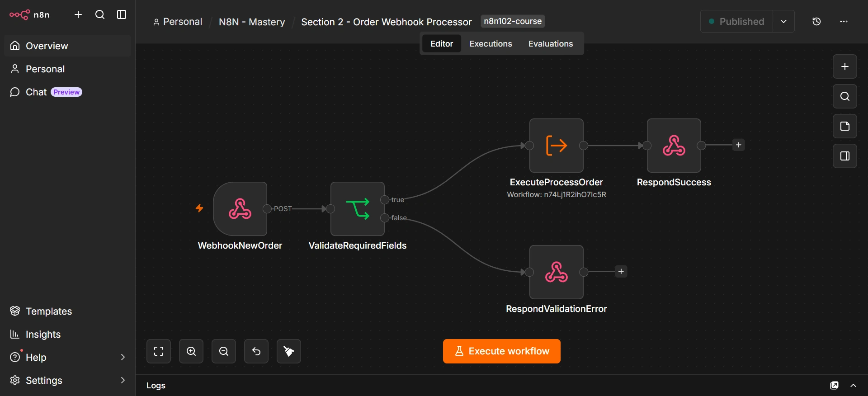Click the tidy up nodes icon
Image resolution: width=868 pixels, height=396 pixels.
click(x=289, y=351)
